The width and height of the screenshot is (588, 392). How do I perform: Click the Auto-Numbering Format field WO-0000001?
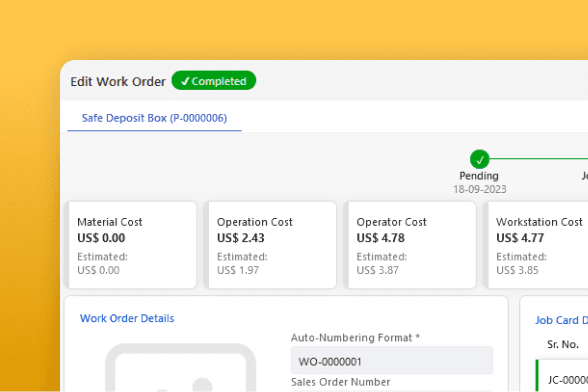click(392, 361)
